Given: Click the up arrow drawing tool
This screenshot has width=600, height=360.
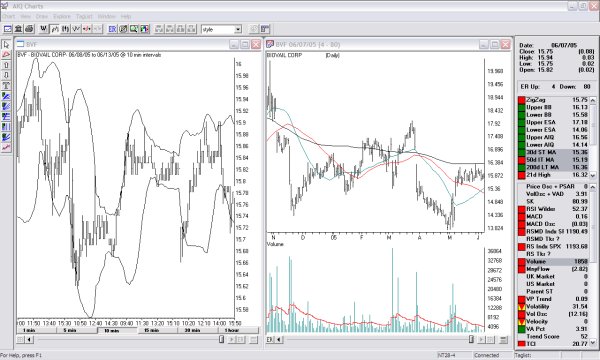Looking at the screenshot, I should [6, 65].
